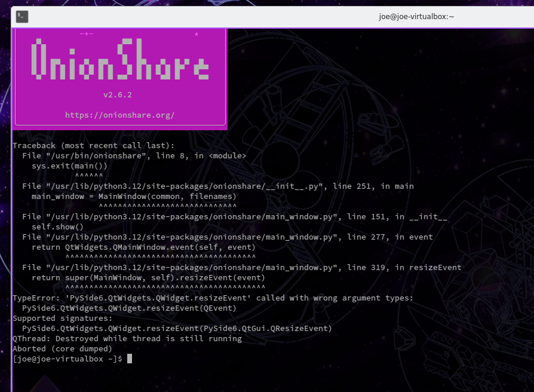Click the main_window.py line 277 entry

(228, 237)
